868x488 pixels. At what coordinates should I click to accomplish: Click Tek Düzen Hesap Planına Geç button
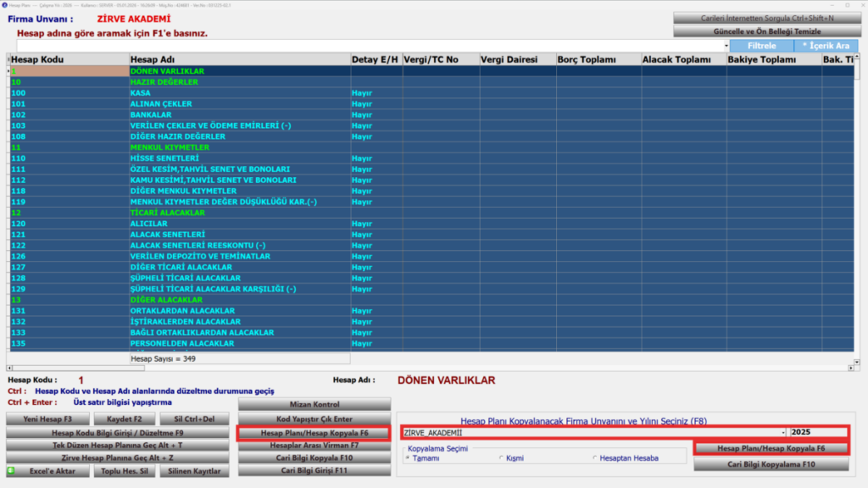pyautogui.click(x=117, y=446)
